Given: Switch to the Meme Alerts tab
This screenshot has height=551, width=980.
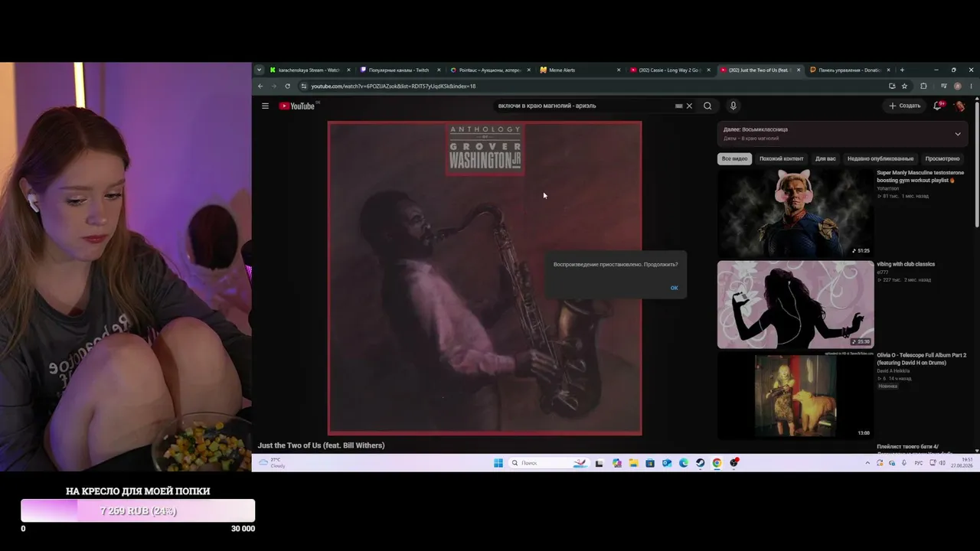Looking at the screenshot, I should point(580,70).
